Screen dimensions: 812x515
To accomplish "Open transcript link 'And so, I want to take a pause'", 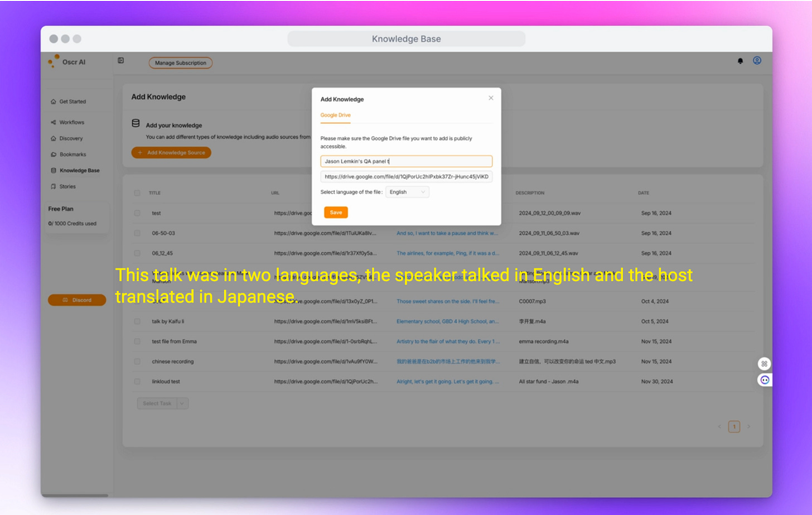I will tap(447, 233).
